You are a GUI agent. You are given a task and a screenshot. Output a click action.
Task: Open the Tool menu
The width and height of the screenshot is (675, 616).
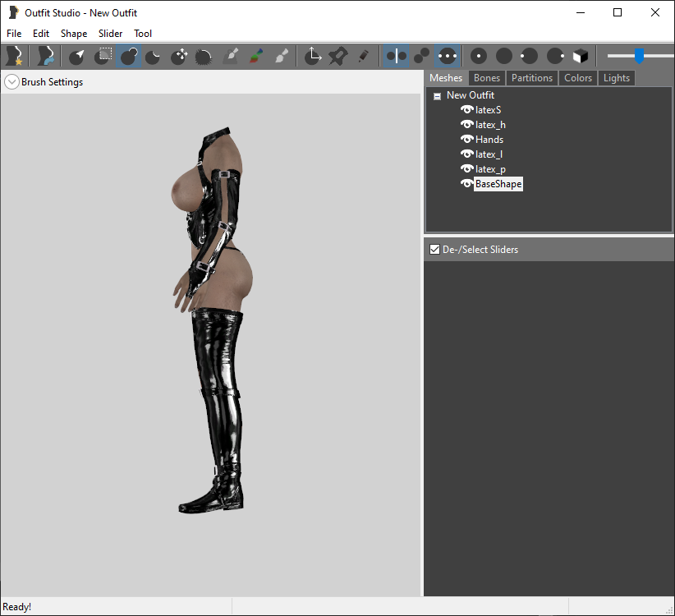143,34
